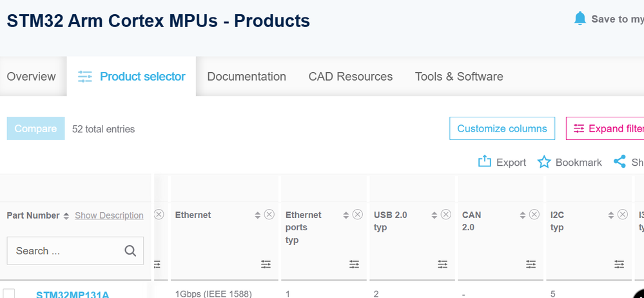Open filter for CAN 2.0 column

click(x=531, y=264)
